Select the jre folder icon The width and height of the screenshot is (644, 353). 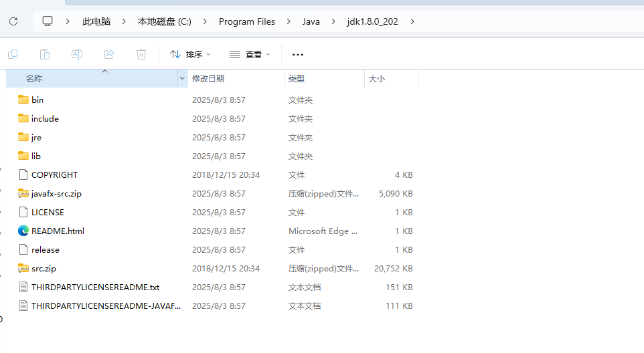[x=23, y=137]
